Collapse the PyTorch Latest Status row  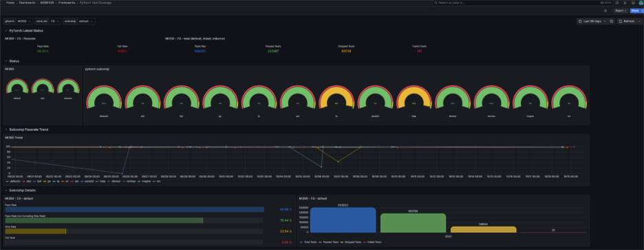26,30
